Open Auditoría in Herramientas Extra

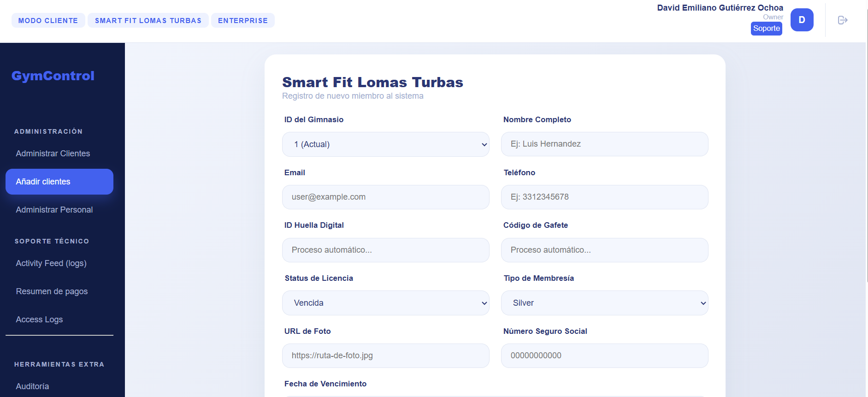59,386
